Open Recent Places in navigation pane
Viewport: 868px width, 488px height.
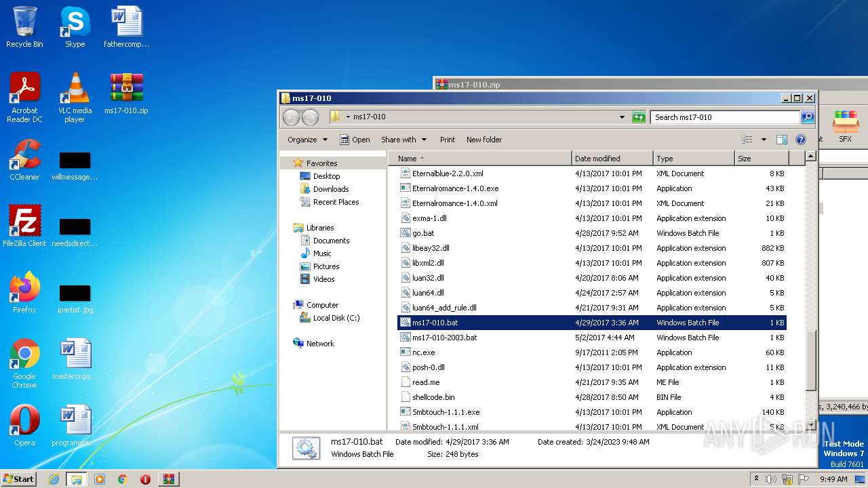tap(336, 202)
